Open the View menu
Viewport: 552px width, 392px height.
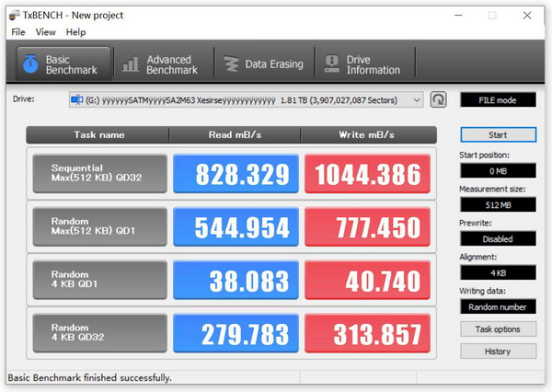(45, 32)
